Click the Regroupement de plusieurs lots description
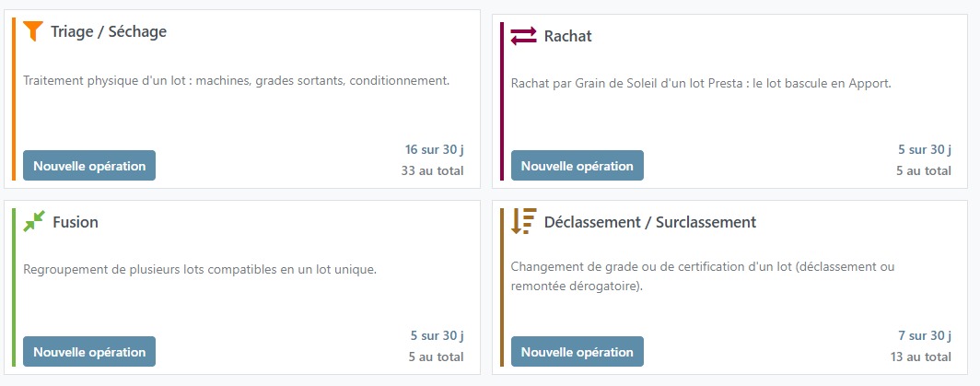 pyautogui.click(x=200, y=270)
